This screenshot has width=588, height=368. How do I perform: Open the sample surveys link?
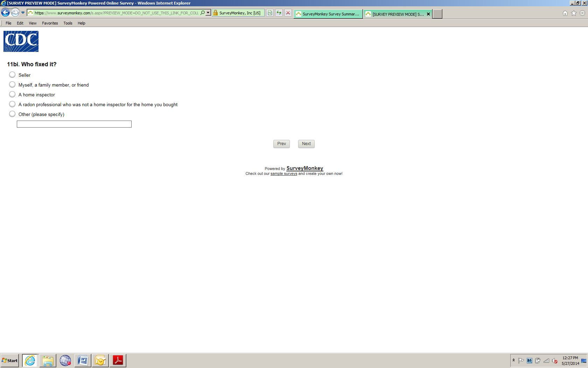point(284,174)
